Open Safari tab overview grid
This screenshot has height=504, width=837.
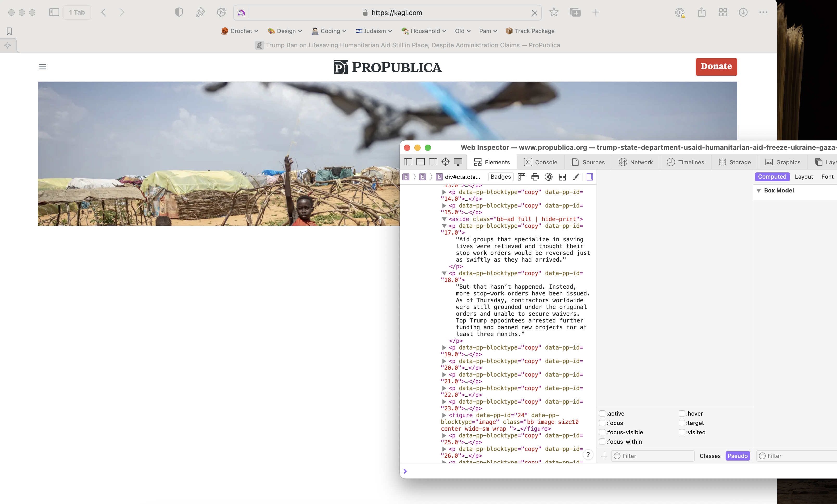tap(722, 12)
